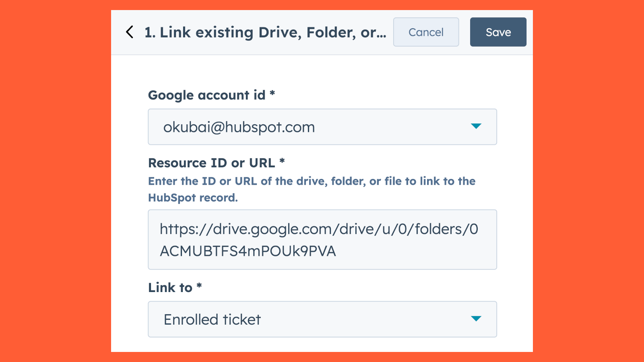Click the Link to field label
644x362 pixels.
click(170, 288)
